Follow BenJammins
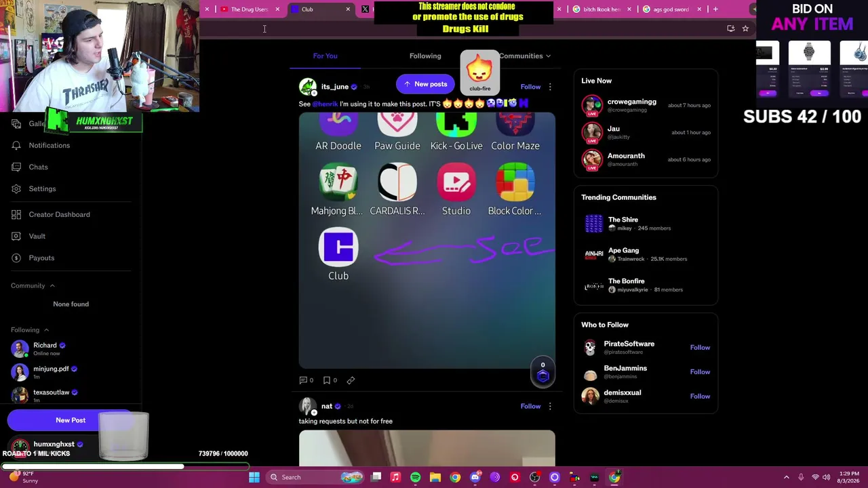Viewport: 868px width, 488px height. click(700, 371)
